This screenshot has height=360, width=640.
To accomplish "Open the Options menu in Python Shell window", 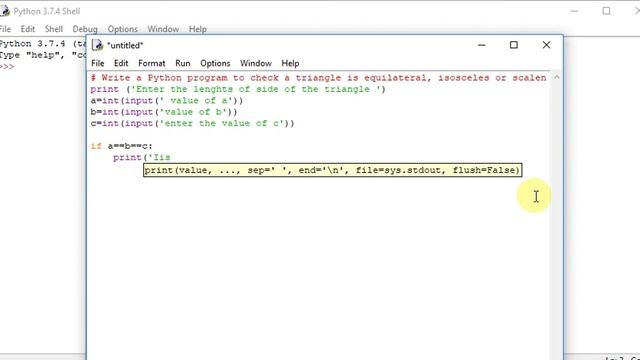I will tap(122, 29).
